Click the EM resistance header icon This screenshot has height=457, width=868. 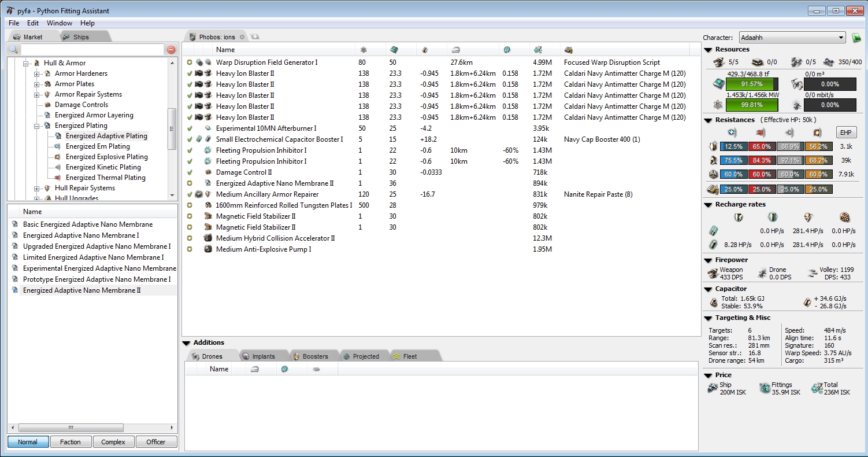[732, 132]
